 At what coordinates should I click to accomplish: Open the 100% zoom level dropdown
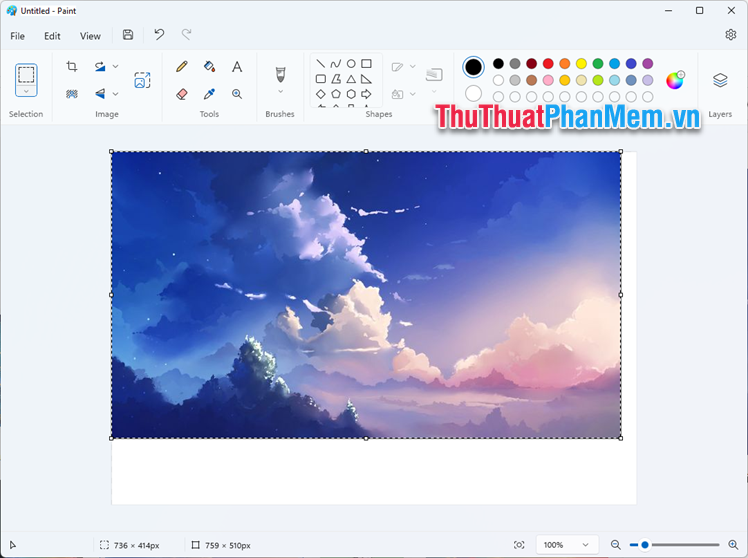[x=566, y=545]
